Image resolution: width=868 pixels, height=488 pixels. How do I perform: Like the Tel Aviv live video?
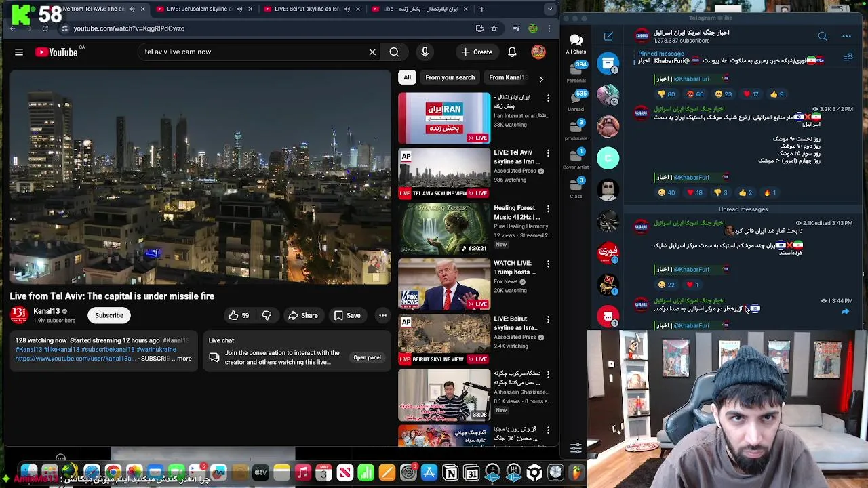239,315
